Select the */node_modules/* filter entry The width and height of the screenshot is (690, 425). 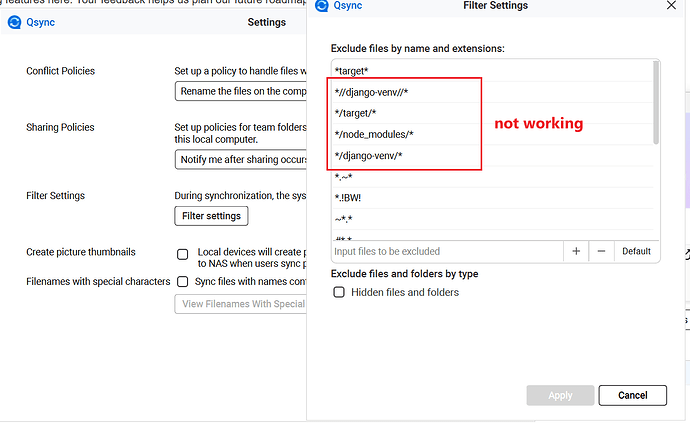[x=374, y=134]
